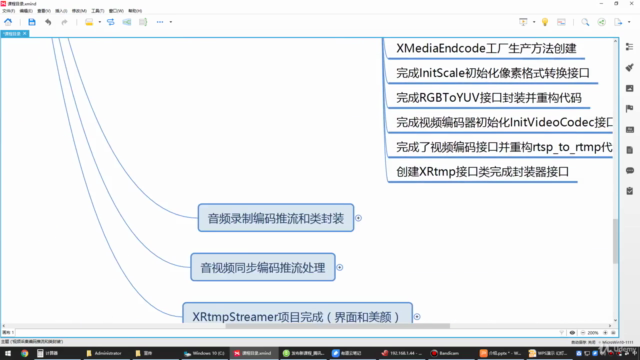This screenshot has height=360, width=640.
Task: Click the three-dots more tools icon
Action: pyautogui.click(x=160, y=22)
